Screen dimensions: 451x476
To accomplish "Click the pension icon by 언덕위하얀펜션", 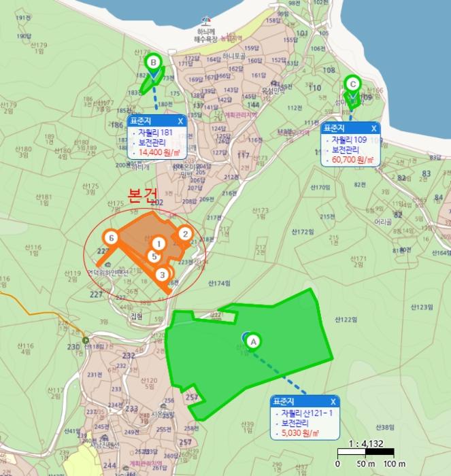I will [x=107, y=265].
